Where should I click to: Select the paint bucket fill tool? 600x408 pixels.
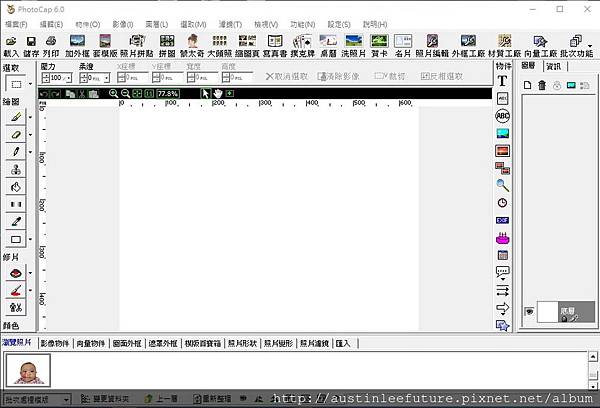16,187
